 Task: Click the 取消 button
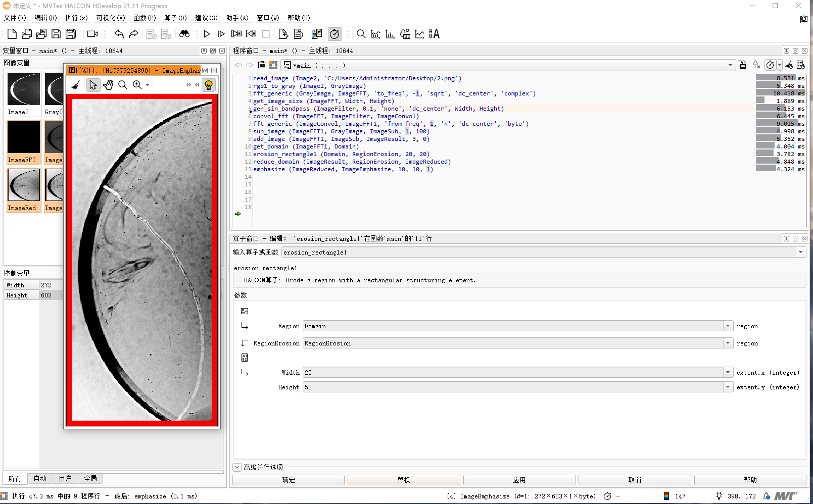635,480
